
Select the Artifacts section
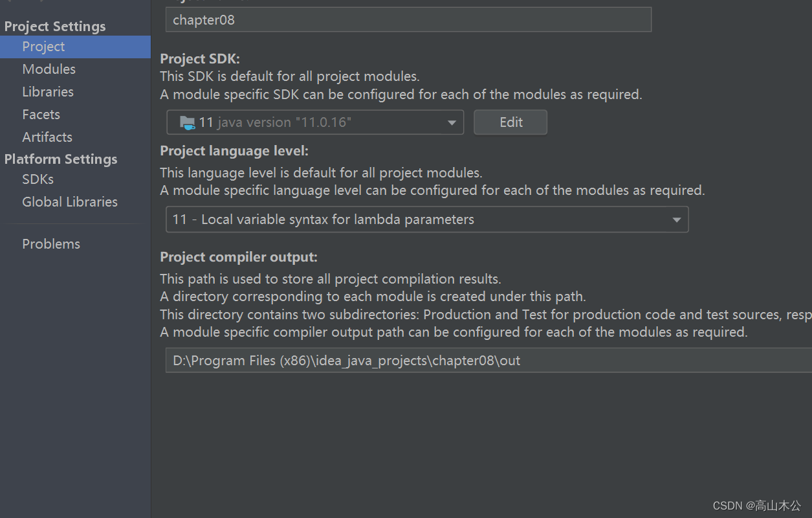(x=47, y=137)
